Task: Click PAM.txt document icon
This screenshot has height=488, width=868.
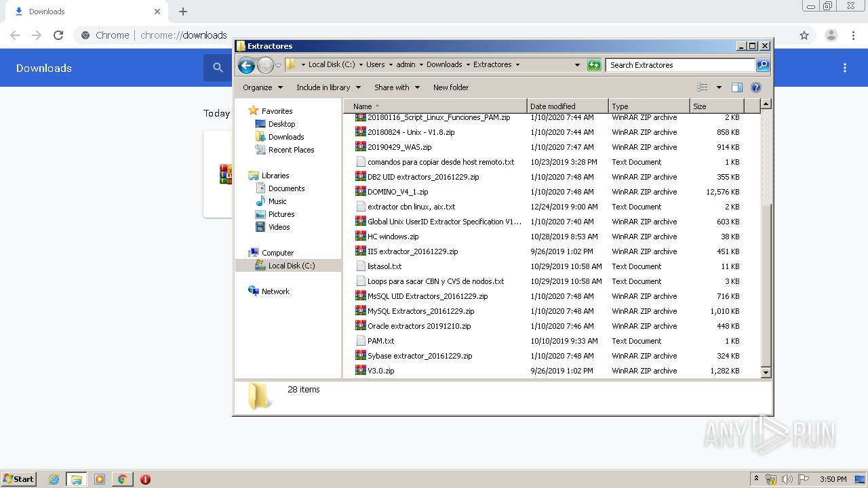Action: 361,340
